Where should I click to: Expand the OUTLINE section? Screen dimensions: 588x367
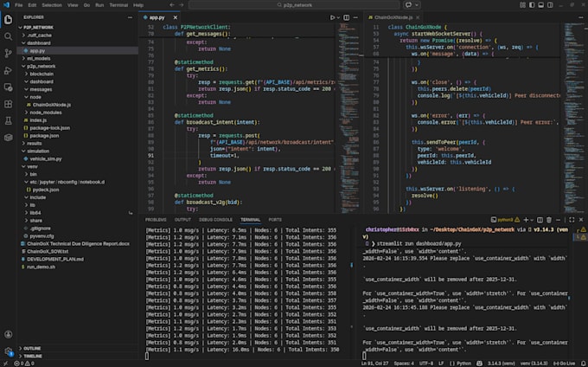point(32,349)
